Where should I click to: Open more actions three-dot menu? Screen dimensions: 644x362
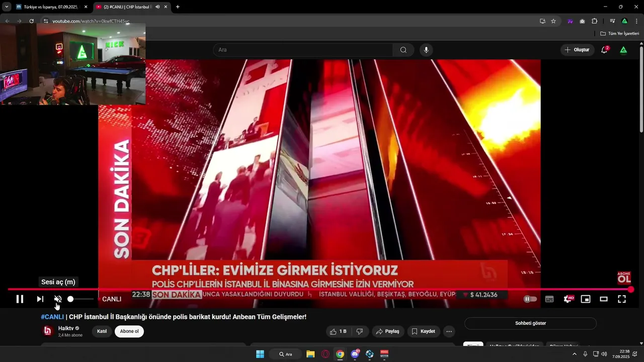click(449, 331)
